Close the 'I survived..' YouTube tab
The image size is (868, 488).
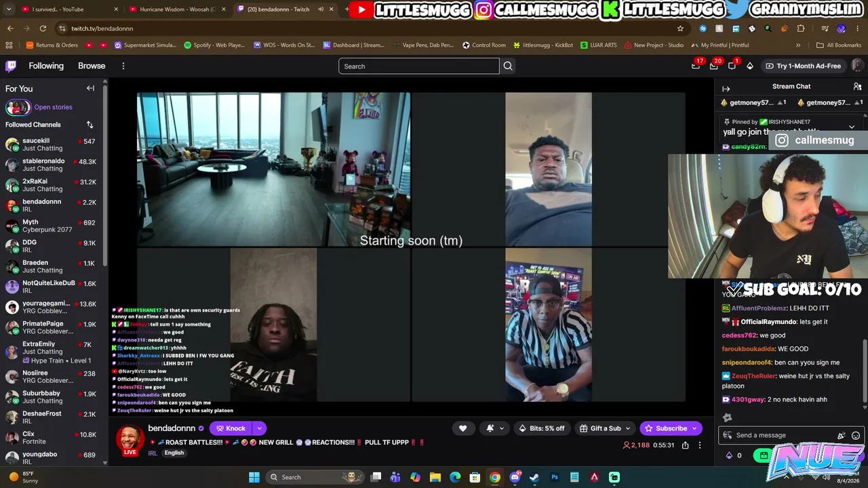point(116,9)
